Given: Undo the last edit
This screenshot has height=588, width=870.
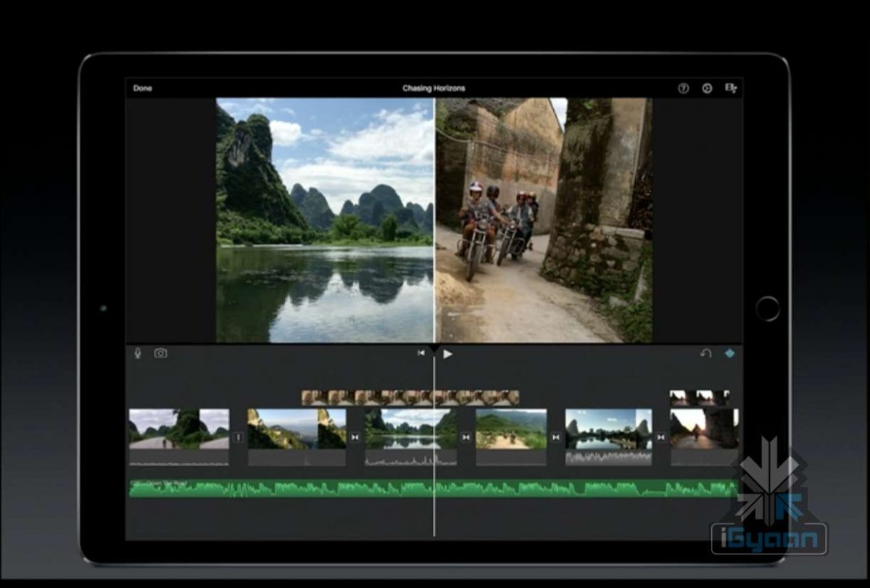Looking at the screenshot, I should tap(705, 354).
